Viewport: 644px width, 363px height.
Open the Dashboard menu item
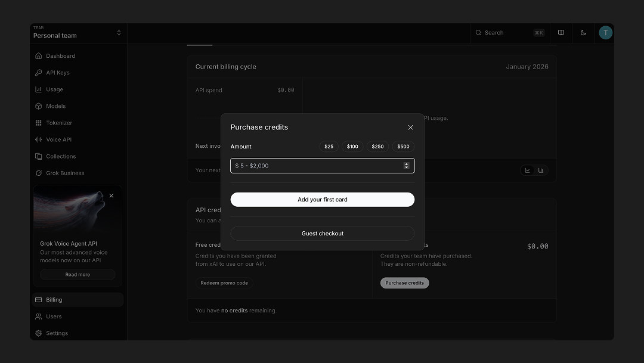coord(77,56)
